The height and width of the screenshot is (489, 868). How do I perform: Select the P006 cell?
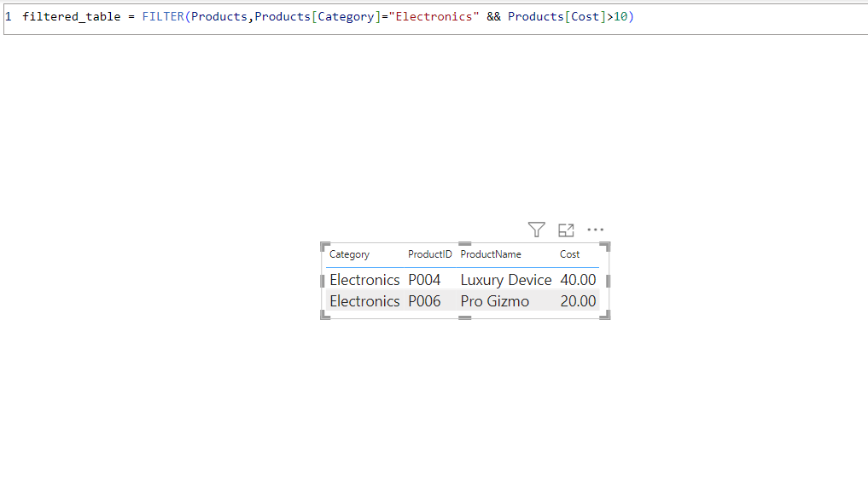click(x=424, y=301)
